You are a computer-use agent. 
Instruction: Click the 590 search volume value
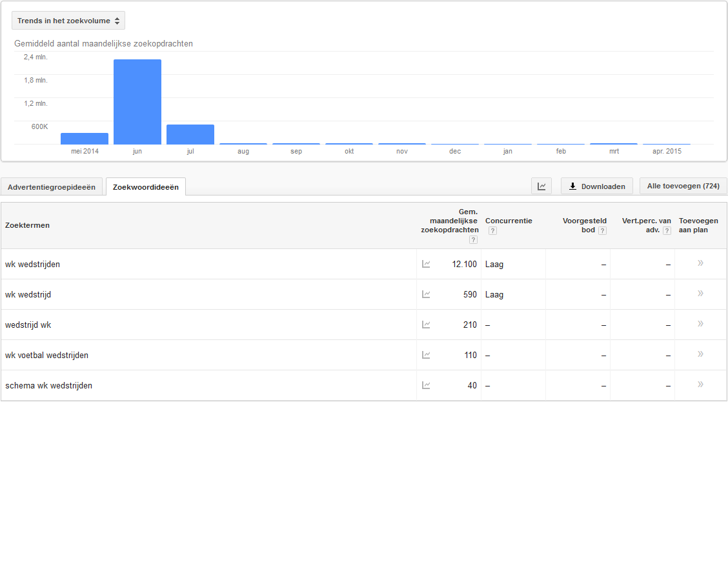pyautogui.click(x=470, y=294)
